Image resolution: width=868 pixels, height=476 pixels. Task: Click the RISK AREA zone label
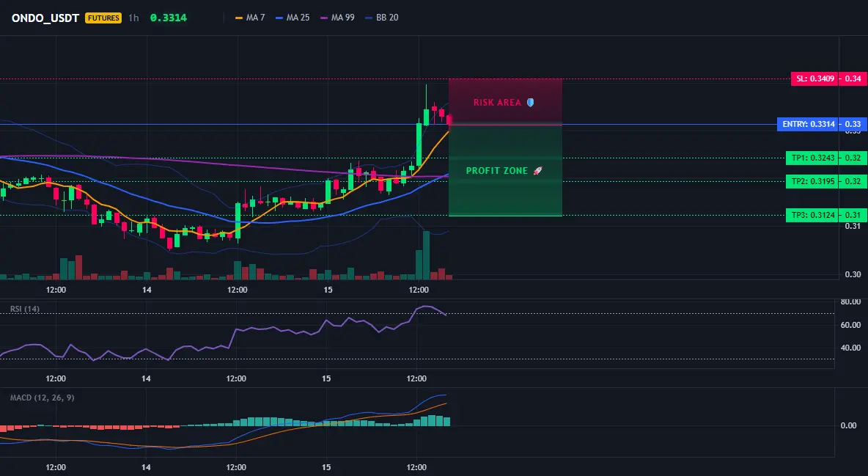[497, 103]
